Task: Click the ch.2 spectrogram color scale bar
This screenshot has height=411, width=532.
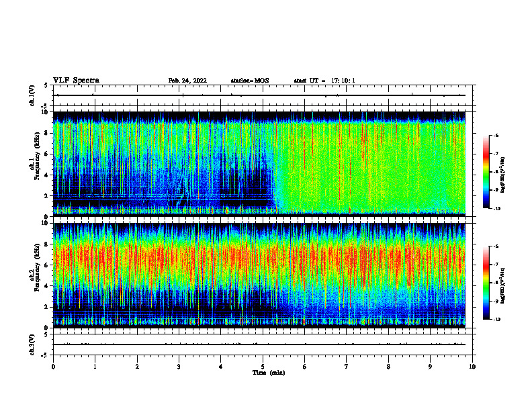Action: click(x=486, y=283)
